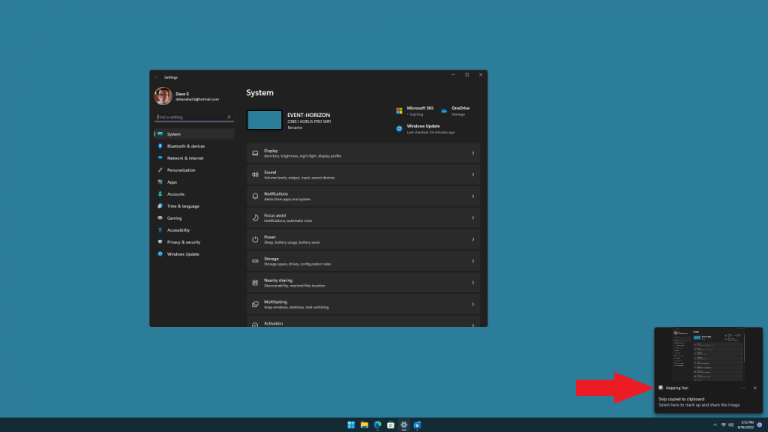Open Privacy & security section
The image size is (768, 432).
tap(183, 242)
